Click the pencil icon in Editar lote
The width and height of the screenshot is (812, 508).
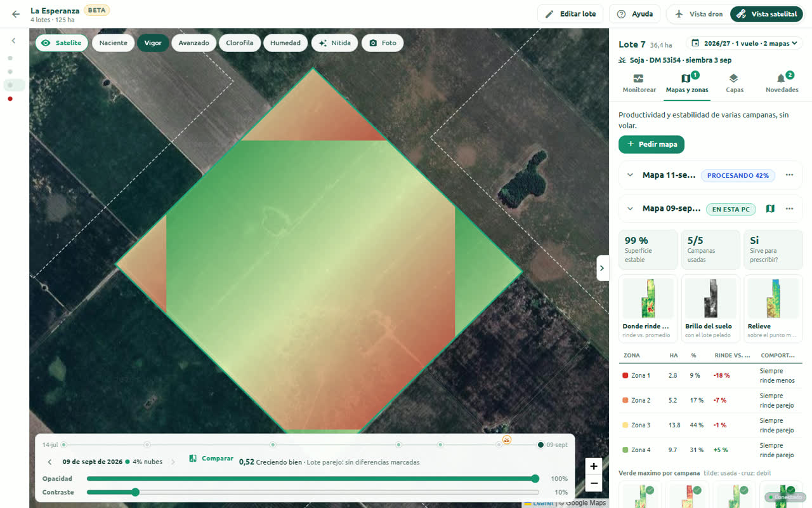549,14
